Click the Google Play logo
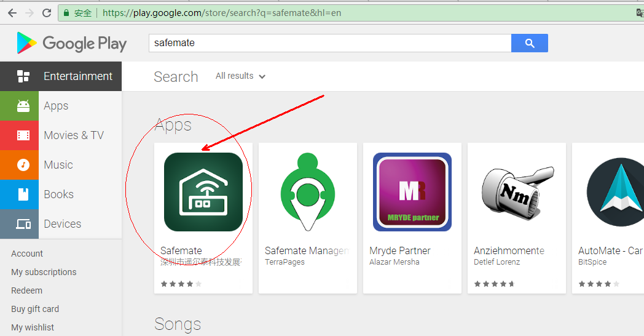The height and width of the screenshot is (336, 644). pyautogui.click(x=71, y=43)
